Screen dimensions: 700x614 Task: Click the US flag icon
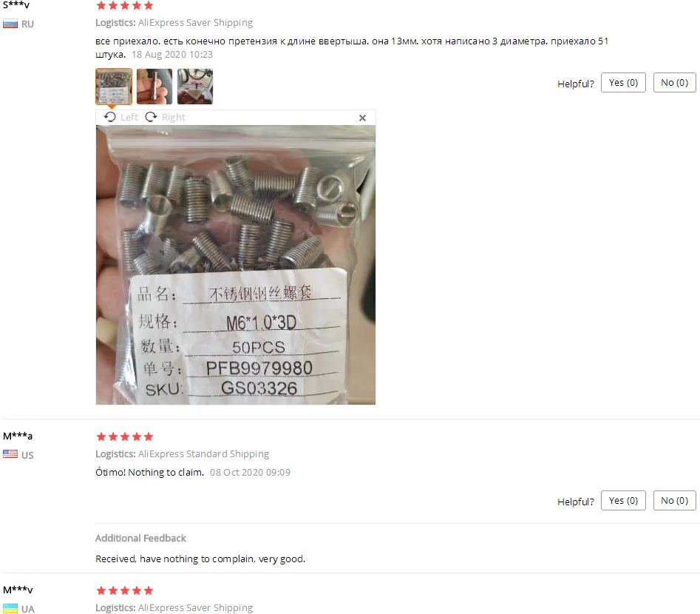tap(10, 454)
